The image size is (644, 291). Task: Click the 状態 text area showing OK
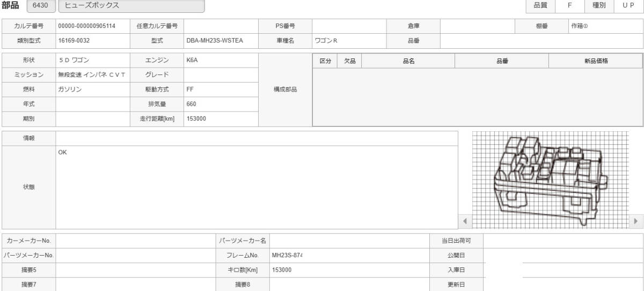[257, 187]
